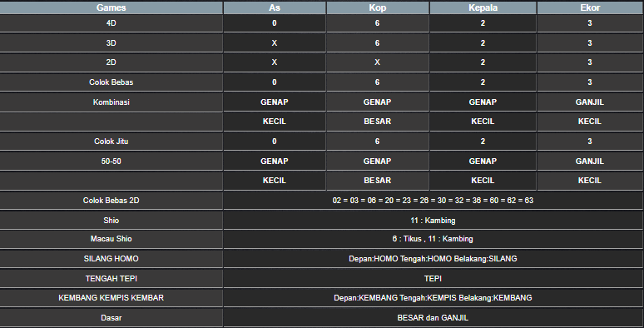
Task: Click GENAP in Kombinasi row As column
Action: (275, 102)
